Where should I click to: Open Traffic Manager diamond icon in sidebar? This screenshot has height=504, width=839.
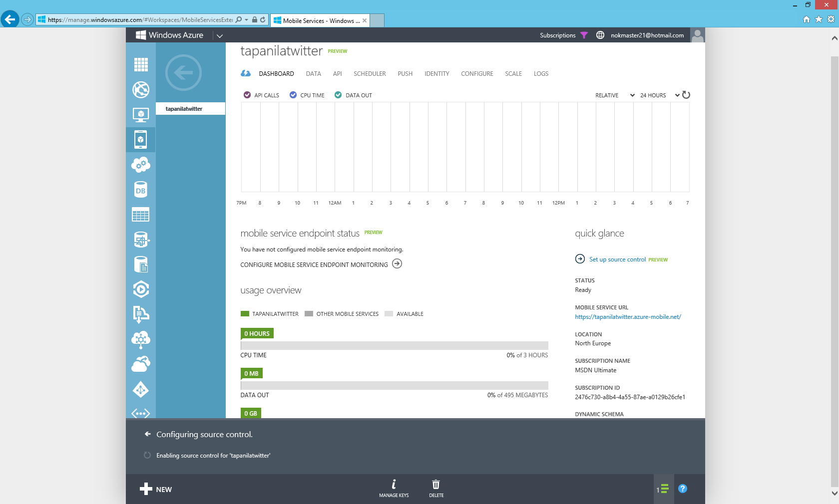coord(141,389)
